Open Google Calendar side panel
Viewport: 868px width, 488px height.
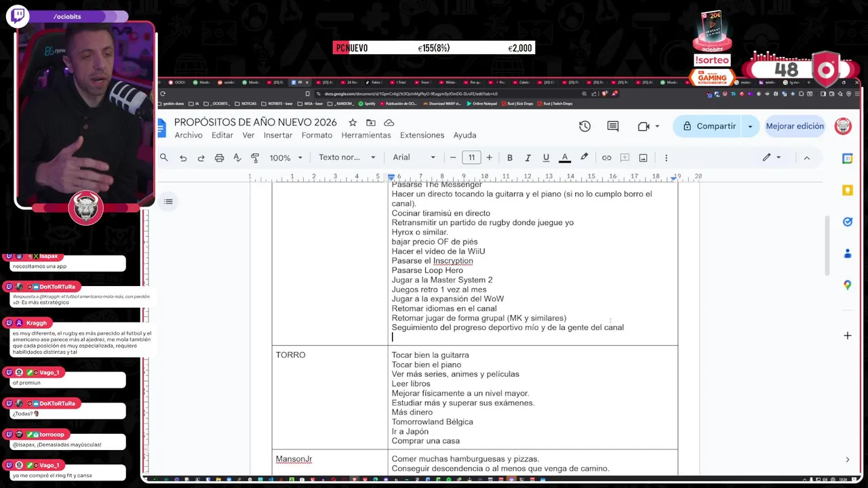847,158
